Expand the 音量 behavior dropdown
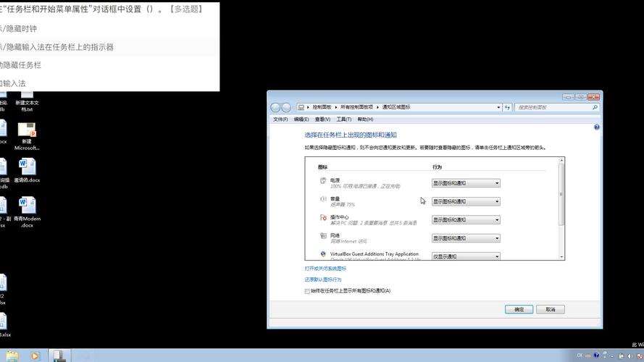Image resolution: width=644 pixels, height=362 pixels. 466,201
